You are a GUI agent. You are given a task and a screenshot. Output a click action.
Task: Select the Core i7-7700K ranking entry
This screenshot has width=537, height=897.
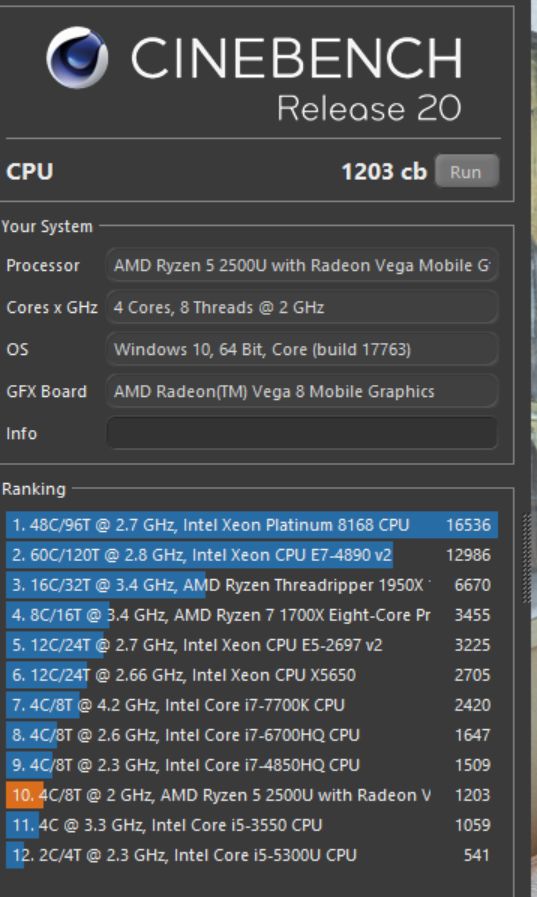click(252, 705)
